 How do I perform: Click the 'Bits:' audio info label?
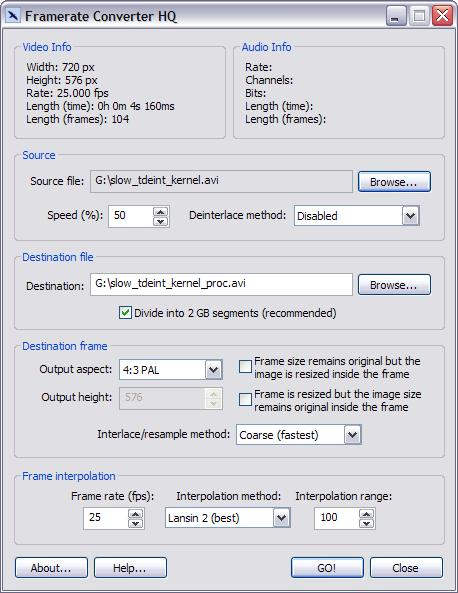[x=255, y=93]
